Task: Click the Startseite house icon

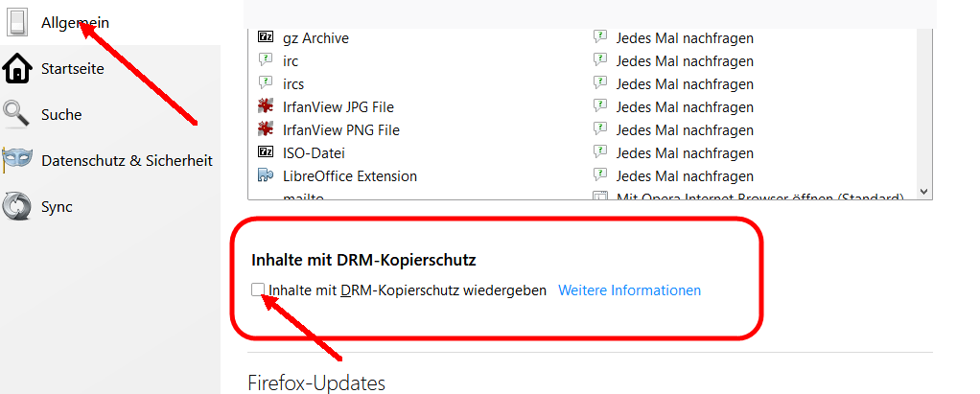Action: point(17,68)
